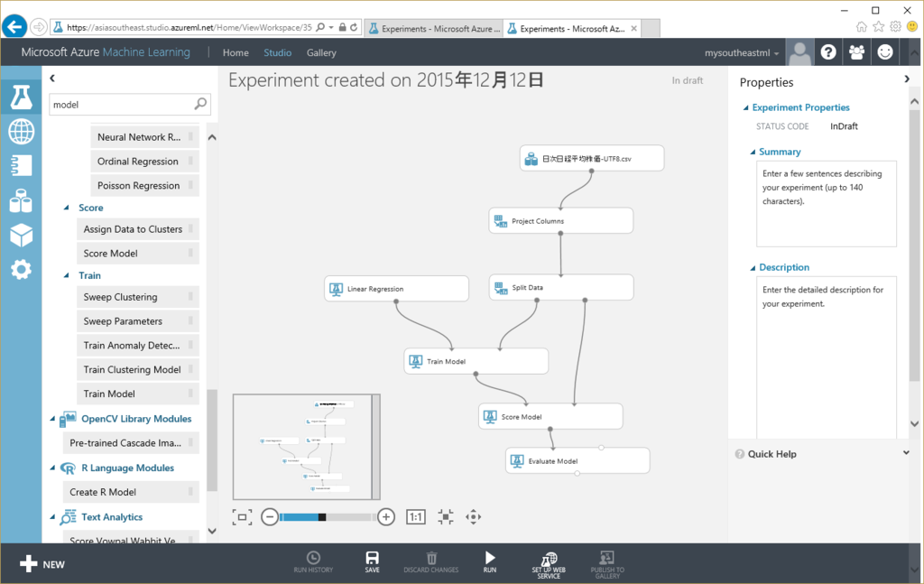This screenshot has width=924, height=584.
Task: Click the Summary text box
Action: pyautogui.click(x=827, y=203)
